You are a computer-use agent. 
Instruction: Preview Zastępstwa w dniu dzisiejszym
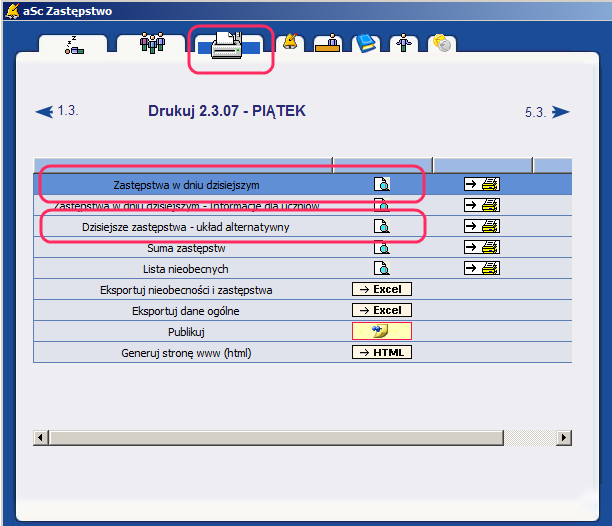tap(381, 184)
